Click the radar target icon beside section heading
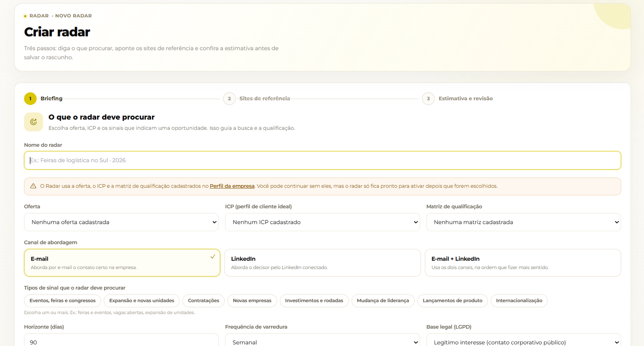 33,122
